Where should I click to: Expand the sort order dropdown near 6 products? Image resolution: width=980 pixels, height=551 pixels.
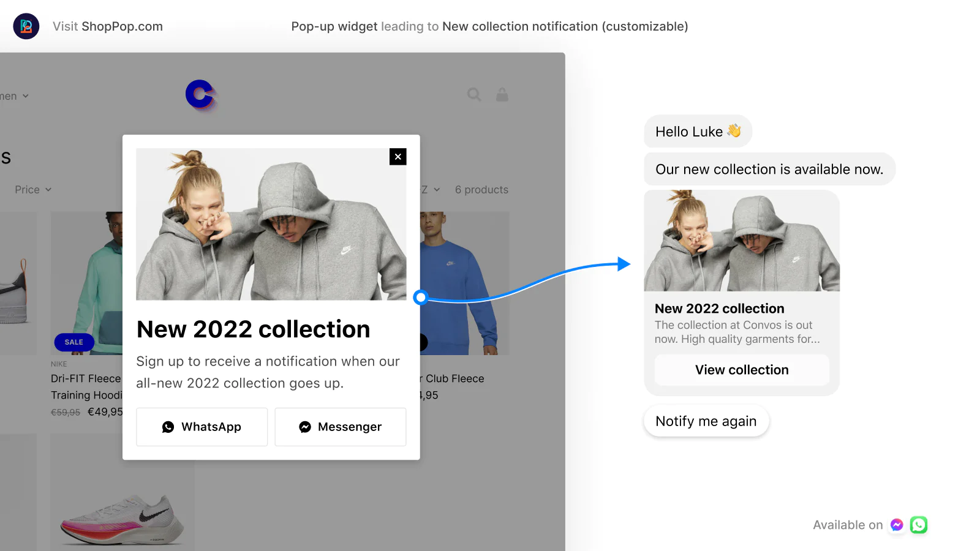pos(431,190)
